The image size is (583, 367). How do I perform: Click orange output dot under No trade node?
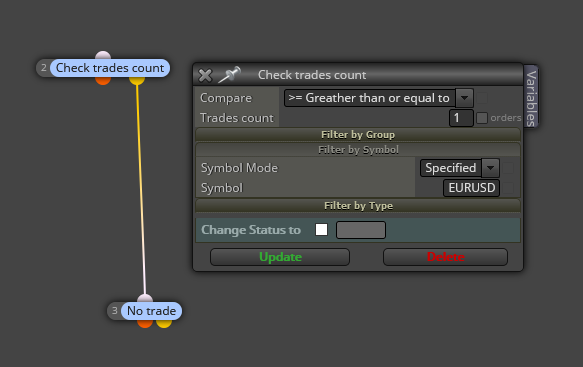(x=145, y=323)
